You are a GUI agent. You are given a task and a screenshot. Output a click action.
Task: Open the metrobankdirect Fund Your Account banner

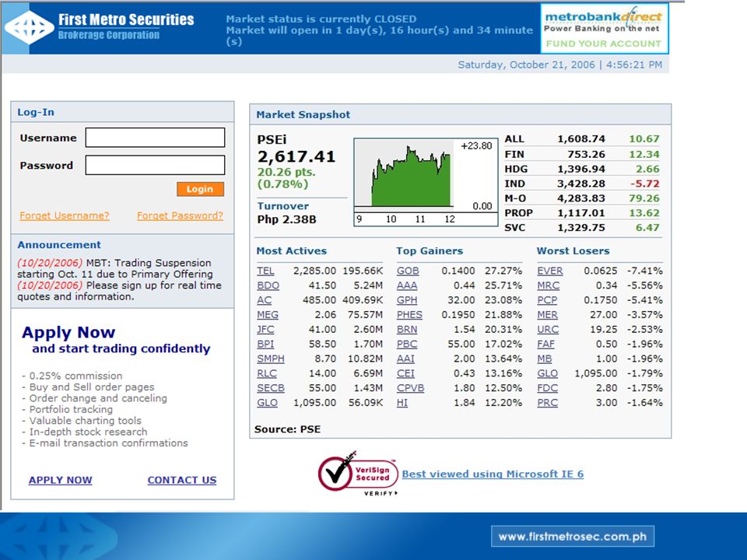tap(605, 29)
